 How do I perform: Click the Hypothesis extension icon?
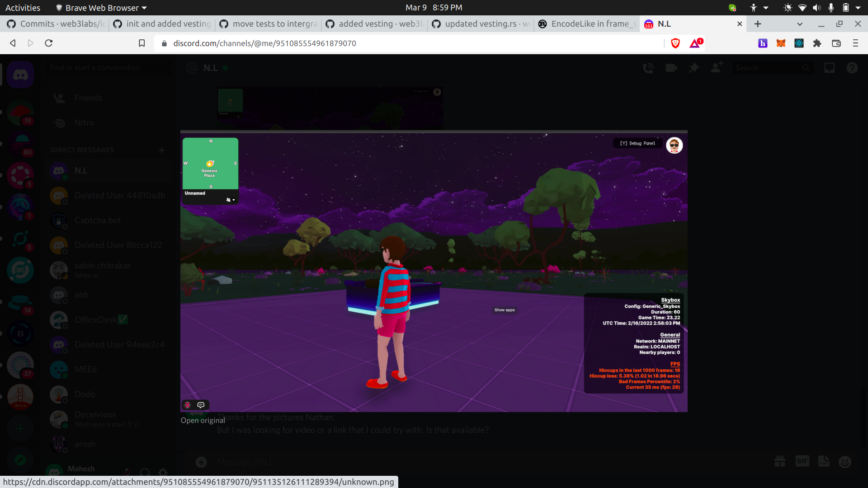pos(763,43)
